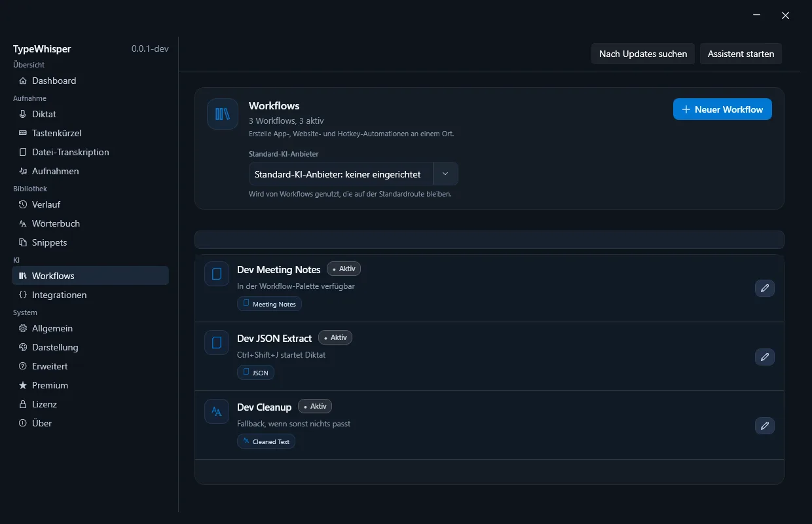Open Darstellung settings
Viewport: 812px width, 524px height.
tap(90, 347)
